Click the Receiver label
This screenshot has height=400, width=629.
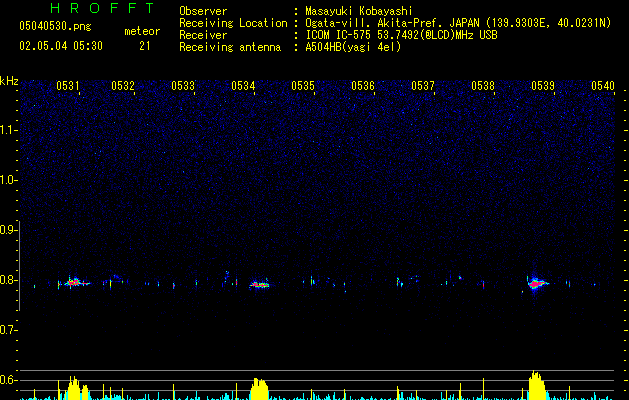(203, 35)
